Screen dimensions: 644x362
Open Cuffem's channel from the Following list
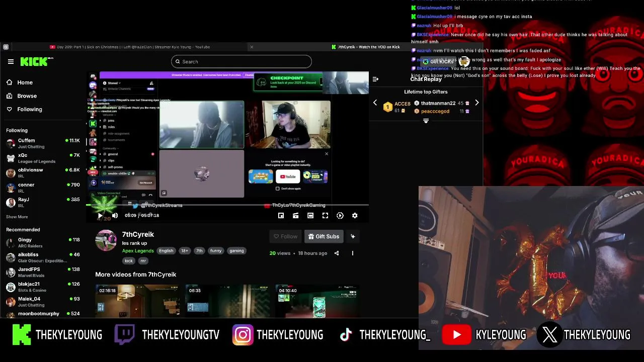point(43,143)
